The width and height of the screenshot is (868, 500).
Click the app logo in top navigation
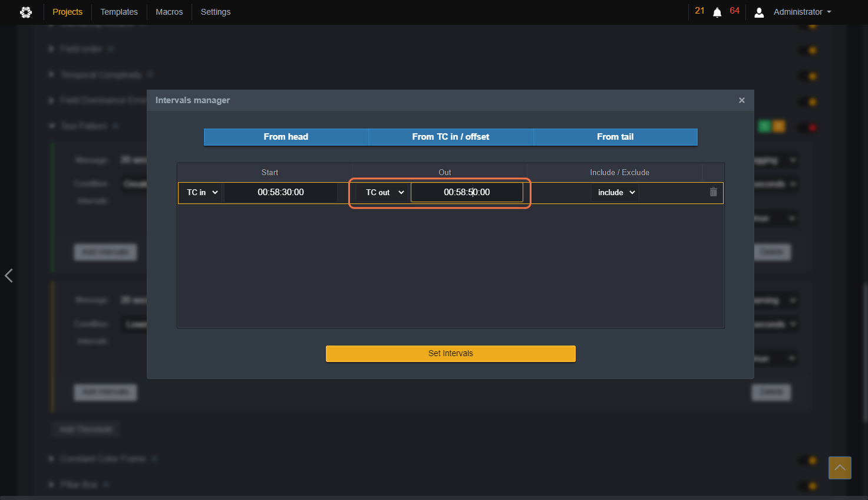[x=26, y=12]
